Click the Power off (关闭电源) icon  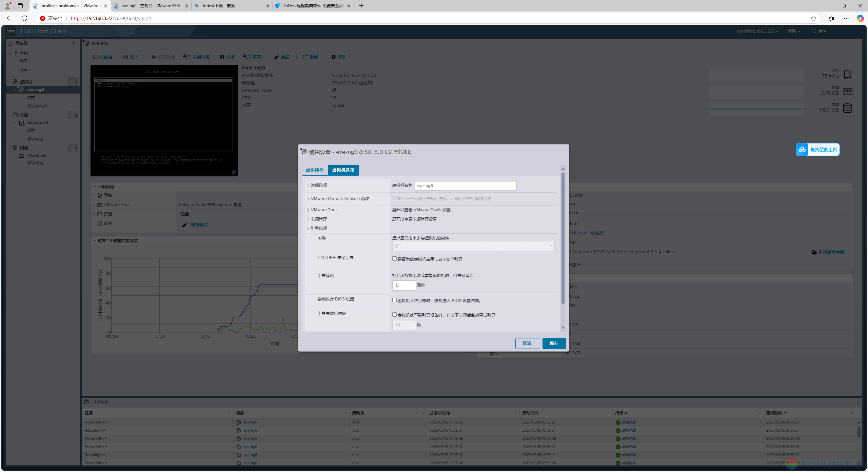tap(186, 57)
